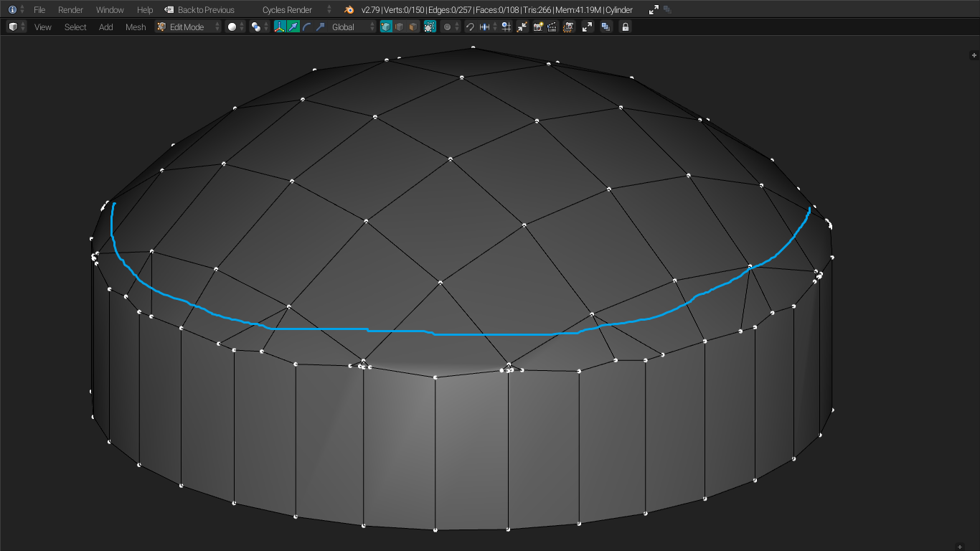
Task: Click the Blender logo icon
Action: pyautogui.click(x=349, y=10)
